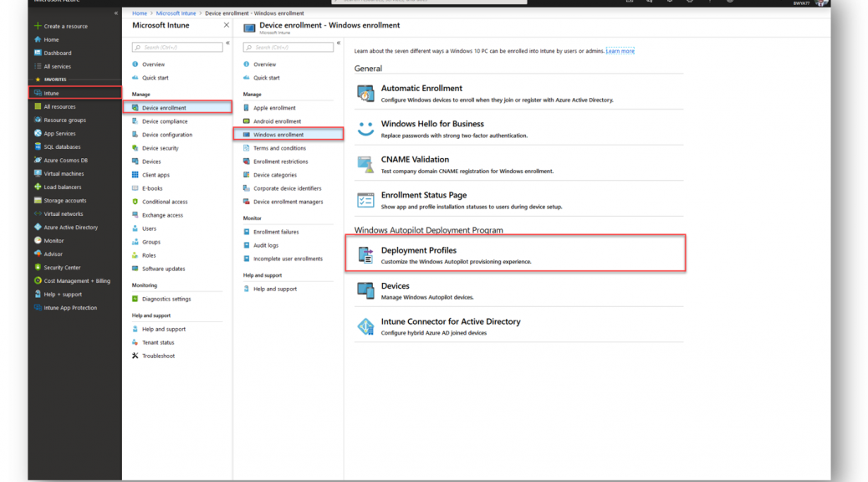This screenshot has width=868, height=482.
Task: Click the Windows Hello for Business smiley icon
Action: [365, 129]
